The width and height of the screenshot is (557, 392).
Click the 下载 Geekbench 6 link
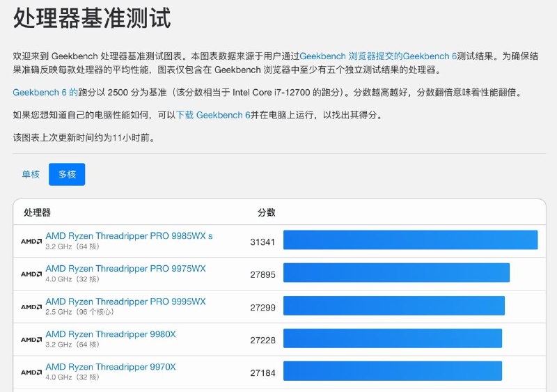pyautogui.click(x=213, y=115)
